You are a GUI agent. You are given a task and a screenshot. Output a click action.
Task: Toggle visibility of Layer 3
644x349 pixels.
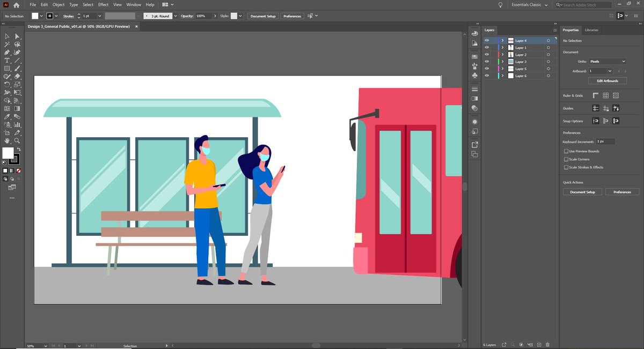487,62
